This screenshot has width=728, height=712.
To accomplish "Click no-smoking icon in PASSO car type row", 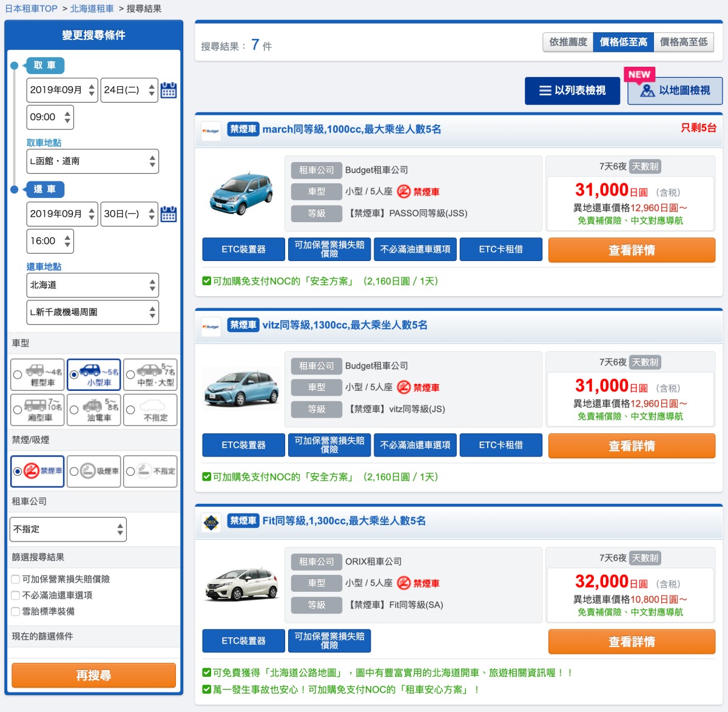I will 403,191.
